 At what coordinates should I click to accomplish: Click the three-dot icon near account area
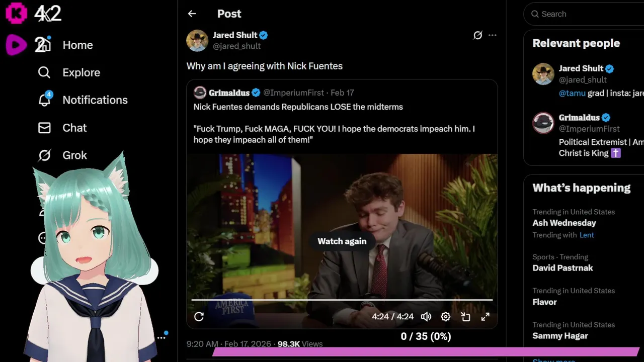click(x=161, y=337)
